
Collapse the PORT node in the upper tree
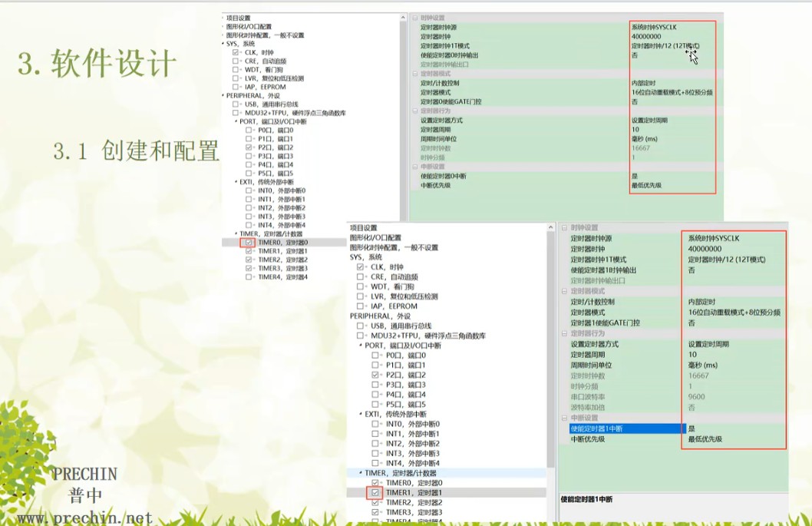(x=236, y=121)
